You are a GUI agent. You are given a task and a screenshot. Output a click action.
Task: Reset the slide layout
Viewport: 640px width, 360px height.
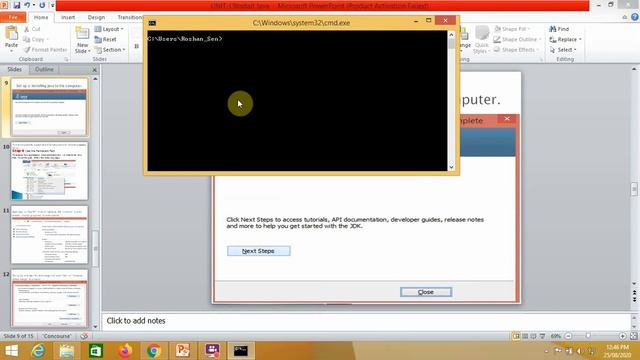click(x=106, y=39)
